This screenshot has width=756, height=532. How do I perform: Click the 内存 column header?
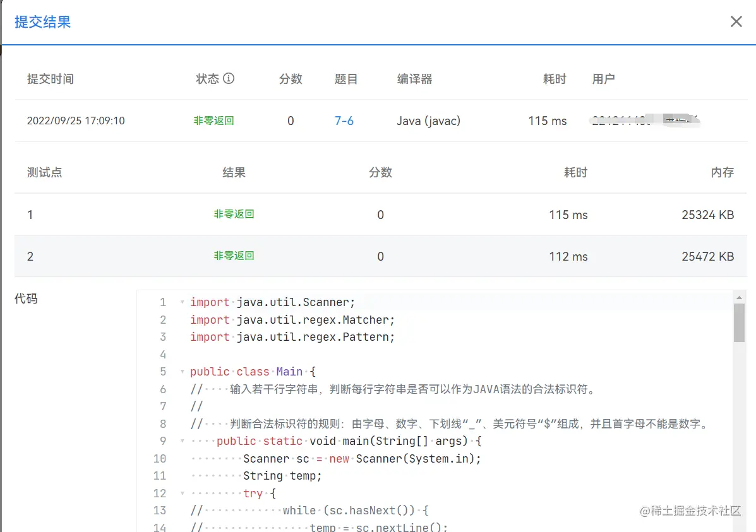click(x=723, y=172)
